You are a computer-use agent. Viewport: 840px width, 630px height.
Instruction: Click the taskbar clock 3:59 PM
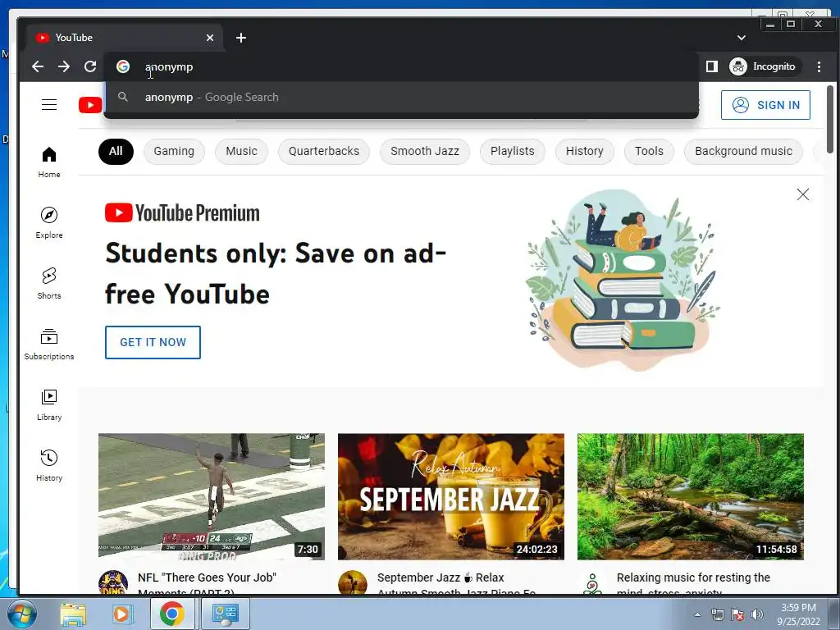tap(798, 608)
